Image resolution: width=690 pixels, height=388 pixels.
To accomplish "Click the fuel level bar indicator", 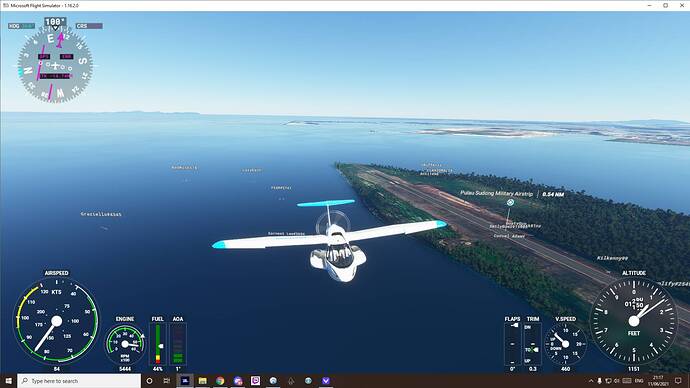I will [158, 344].
